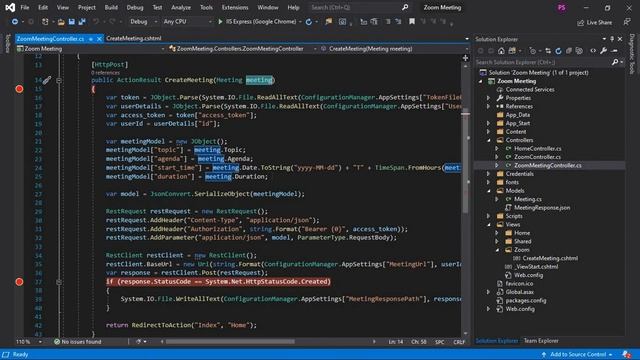Click the Navigate Backward arrow icon
The image size is (640, 360).
[15, 22]
